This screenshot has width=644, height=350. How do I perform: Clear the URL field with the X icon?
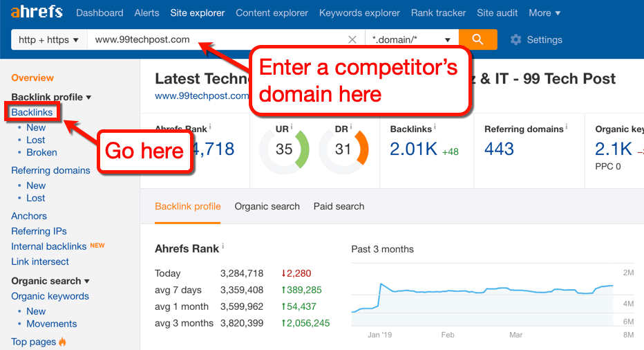pyautogui.click(x=352, y=39)
